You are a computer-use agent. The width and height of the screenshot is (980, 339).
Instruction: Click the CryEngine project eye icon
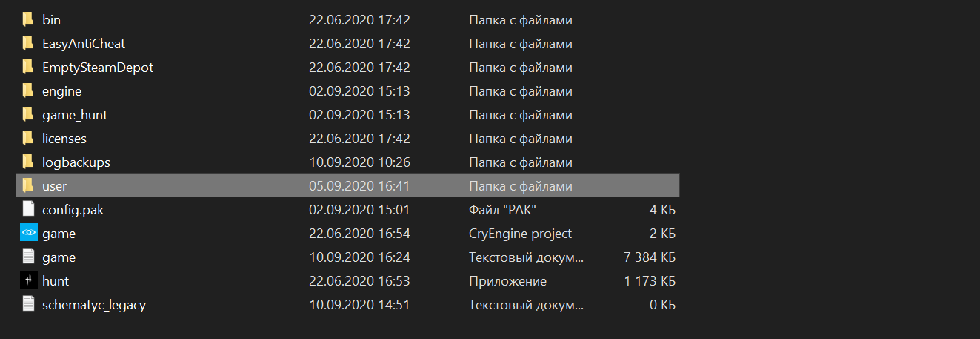coord(28,234)
